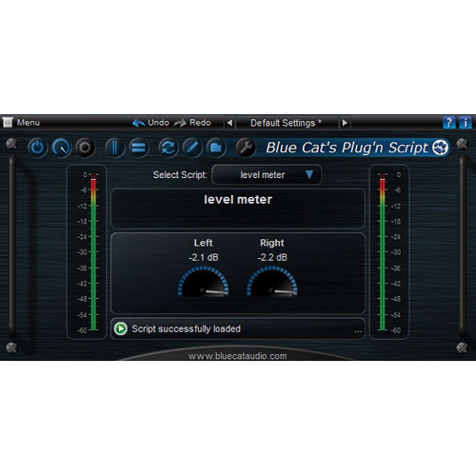The image size is (476, 476).
Task: Reload the script with refresh icon
Action: click(168, 148)
